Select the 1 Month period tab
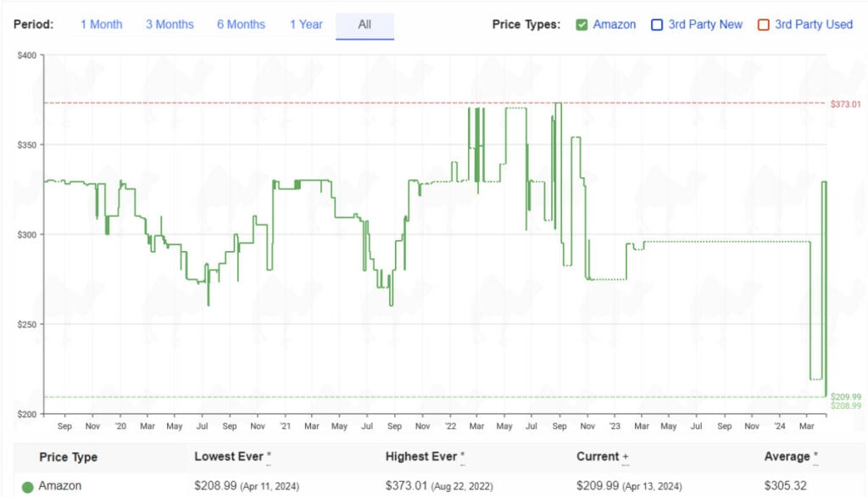 pyautogui.click(x=101, y=25)
